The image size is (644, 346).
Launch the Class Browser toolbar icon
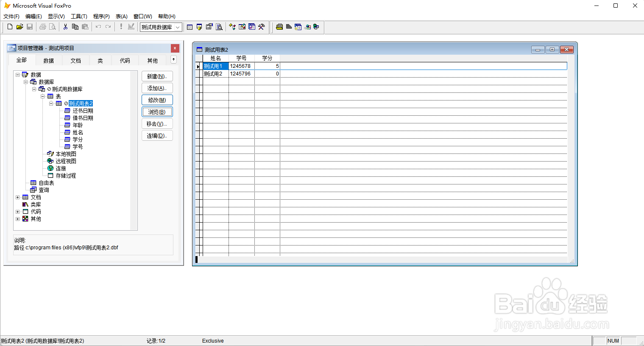(232, 27)
